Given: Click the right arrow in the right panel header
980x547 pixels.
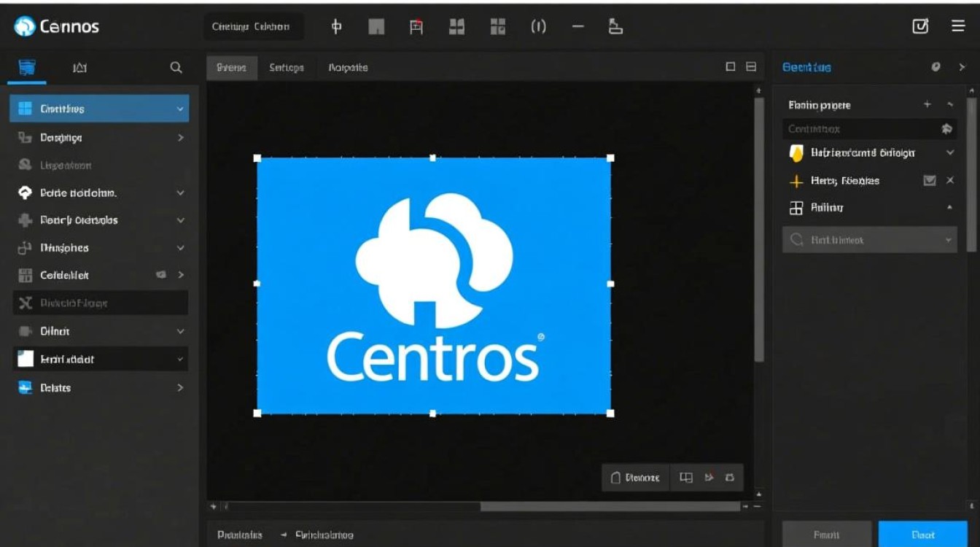Looking at the screenshot, I should [x=962, y=67].
